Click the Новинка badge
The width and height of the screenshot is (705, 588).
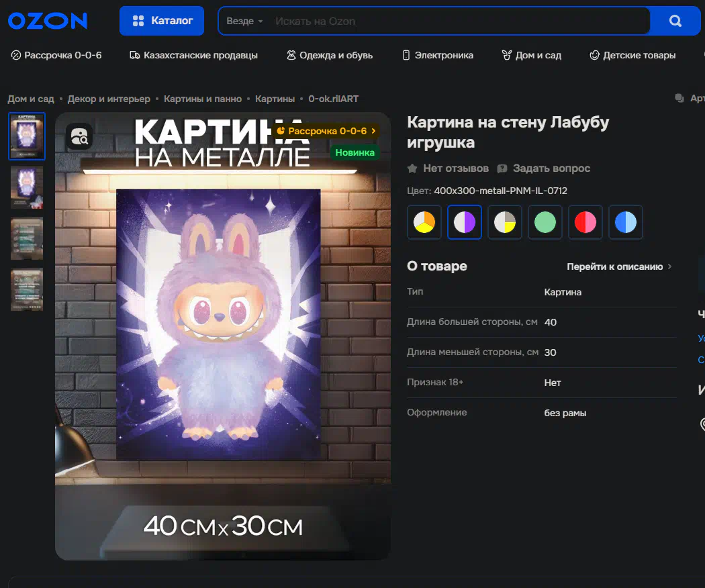click(355, 152)
